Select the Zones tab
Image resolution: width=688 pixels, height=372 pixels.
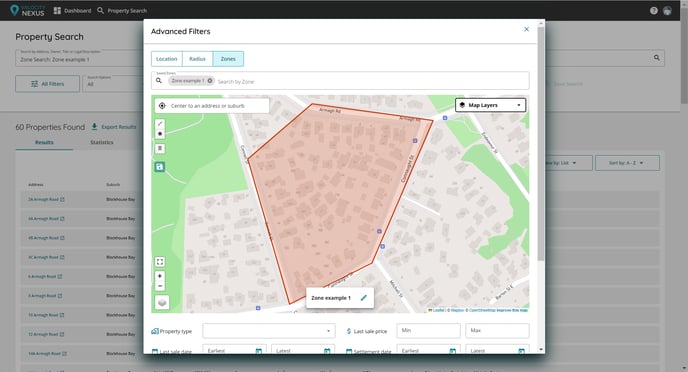(228, 59)
